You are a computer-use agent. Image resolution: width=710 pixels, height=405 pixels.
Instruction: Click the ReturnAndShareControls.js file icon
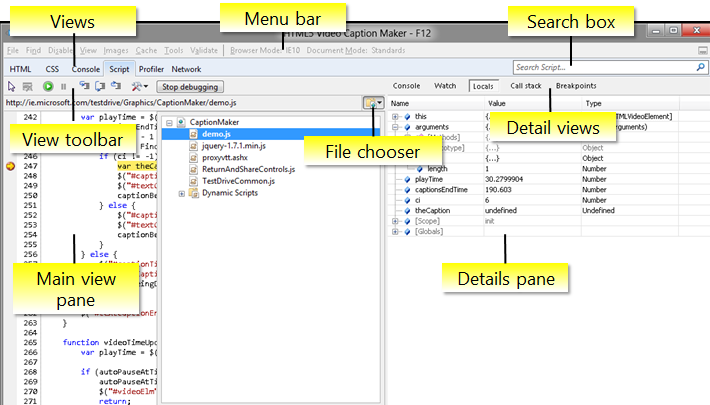point(193,169)
